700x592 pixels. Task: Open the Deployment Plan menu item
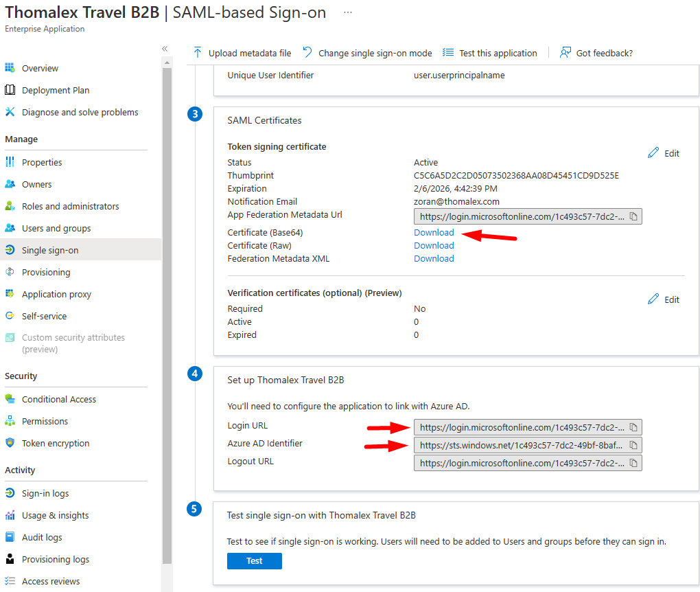pyautogui.click(x=56, y=90)
